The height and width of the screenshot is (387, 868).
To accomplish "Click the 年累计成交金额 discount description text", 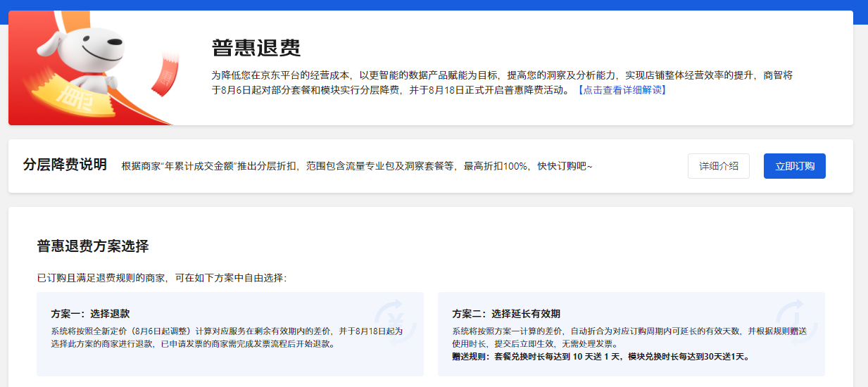I will pos(357,167).
